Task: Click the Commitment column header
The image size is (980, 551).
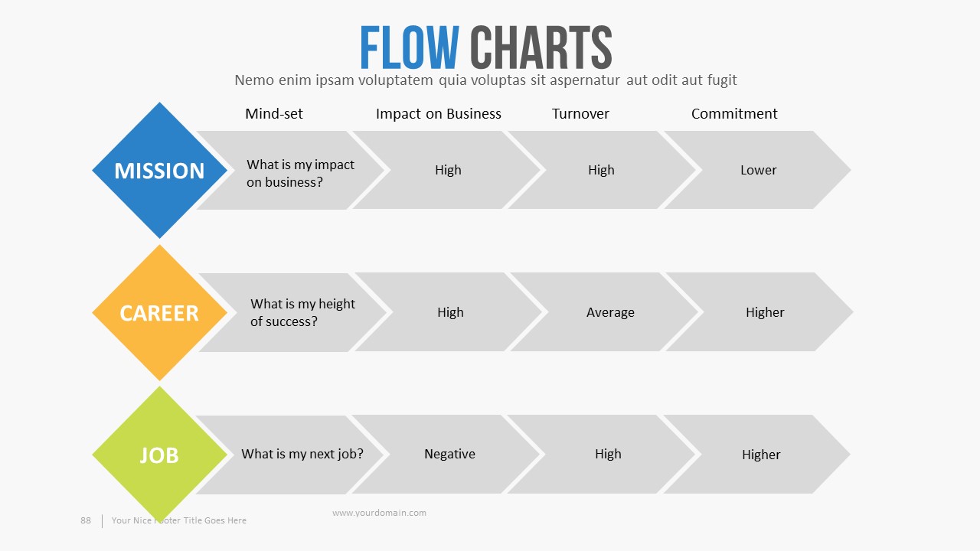Action: coord(734,114)
